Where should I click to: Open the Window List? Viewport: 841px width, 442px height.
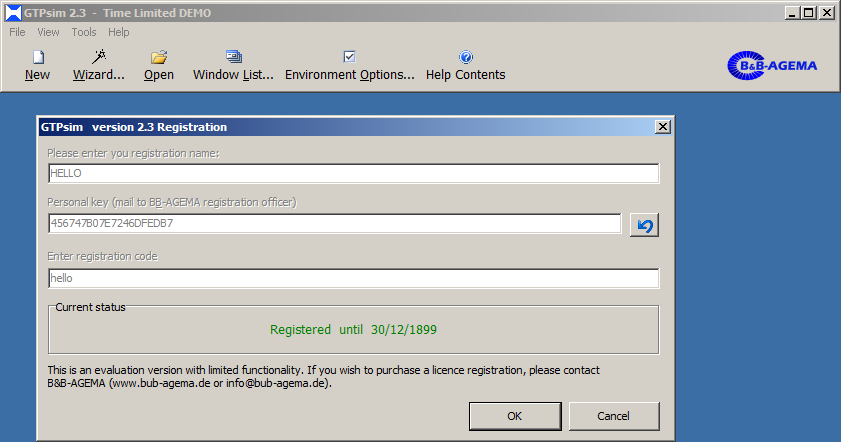pos(233,65)
